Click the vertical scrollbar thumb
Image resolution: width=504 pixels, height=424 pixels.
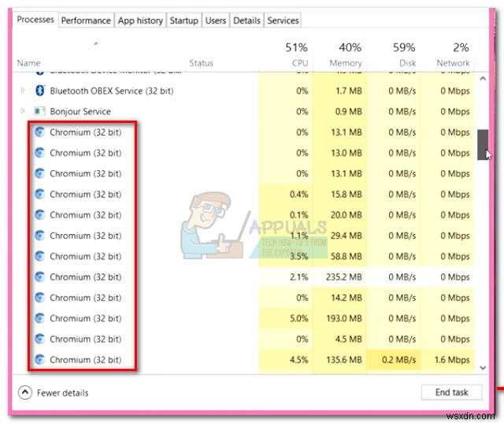(x=483, y=145)
